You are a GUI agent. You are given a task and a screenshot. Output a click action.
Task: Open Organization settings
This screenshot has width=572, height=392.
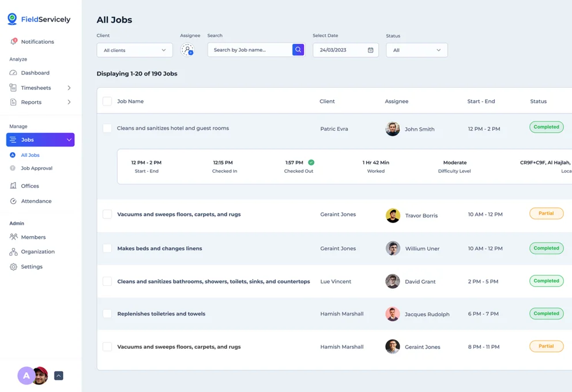[x=37, y=251]
